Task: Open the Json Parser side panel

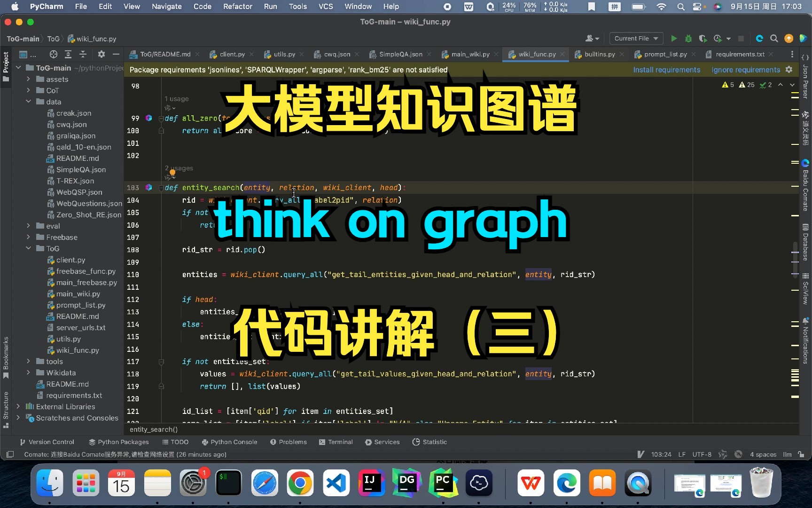Action: pos(805,77)
